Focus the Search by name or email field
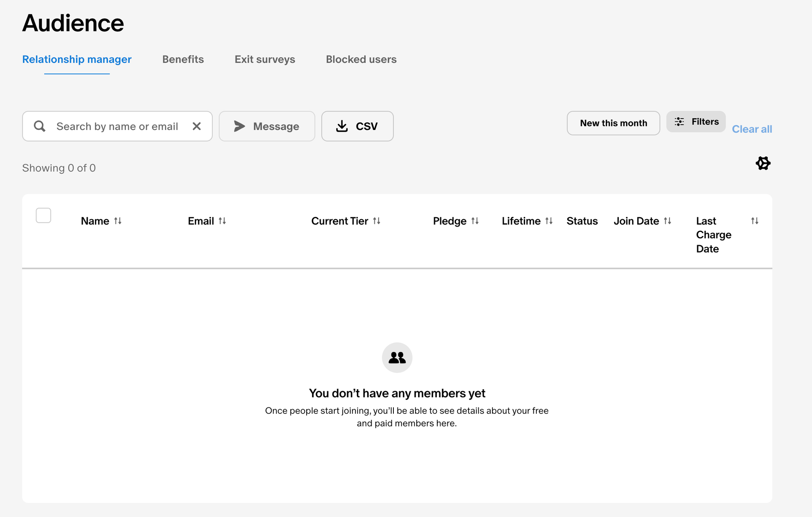 click(117, 126)
